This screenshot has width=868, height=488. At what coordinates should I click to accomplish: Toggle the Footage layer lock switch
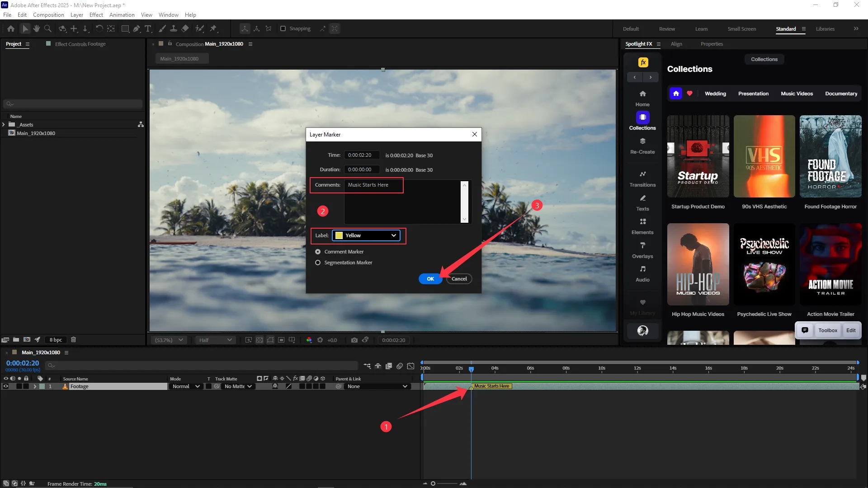[x=26, y=386]
